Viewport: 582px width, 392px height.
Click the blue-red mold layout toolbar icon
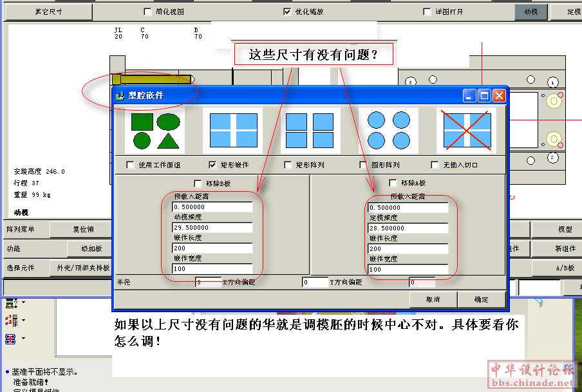pyautogui.click(x=10, y=339)
